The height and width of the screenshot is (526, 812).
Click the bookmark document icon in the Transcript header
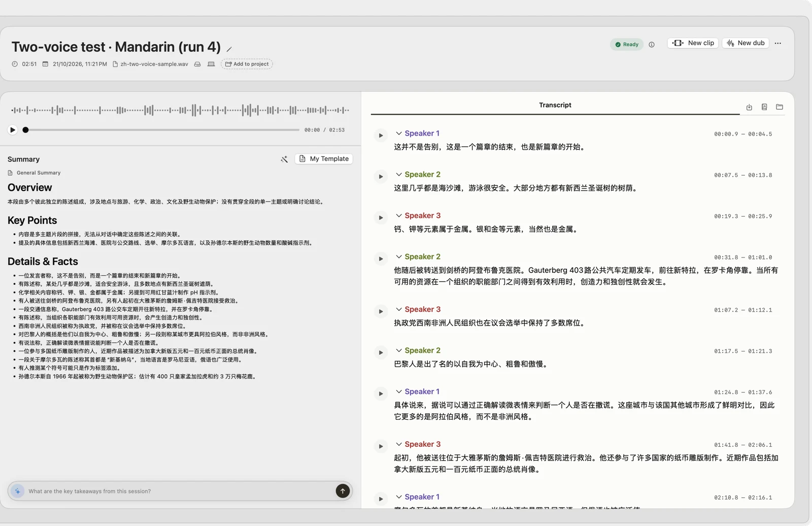[x=764, y=107]
